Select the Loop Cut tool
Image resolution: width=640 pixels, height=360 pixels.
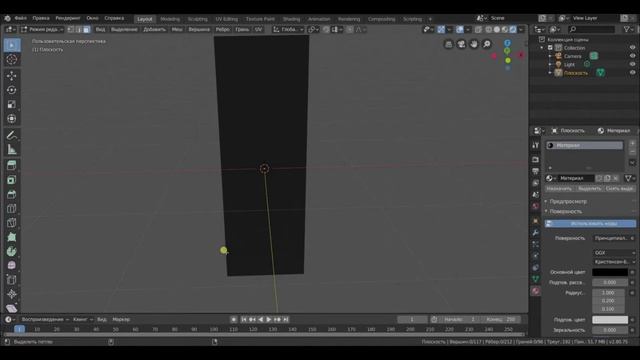12,208
